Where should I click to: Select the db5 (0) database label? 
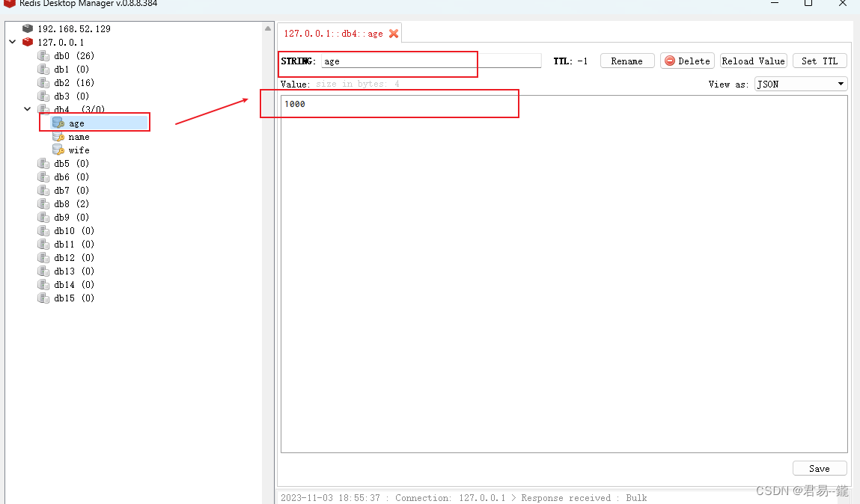pyautogui.click(x=71, y=163)
